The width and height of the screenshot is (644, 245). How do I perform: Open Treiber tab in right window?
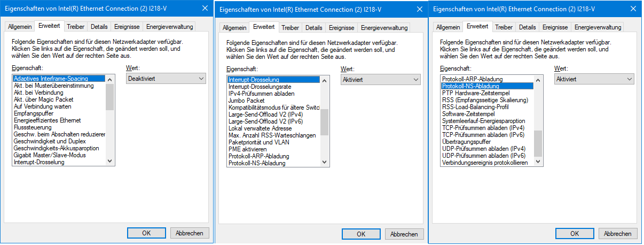(x=504, y=27)
